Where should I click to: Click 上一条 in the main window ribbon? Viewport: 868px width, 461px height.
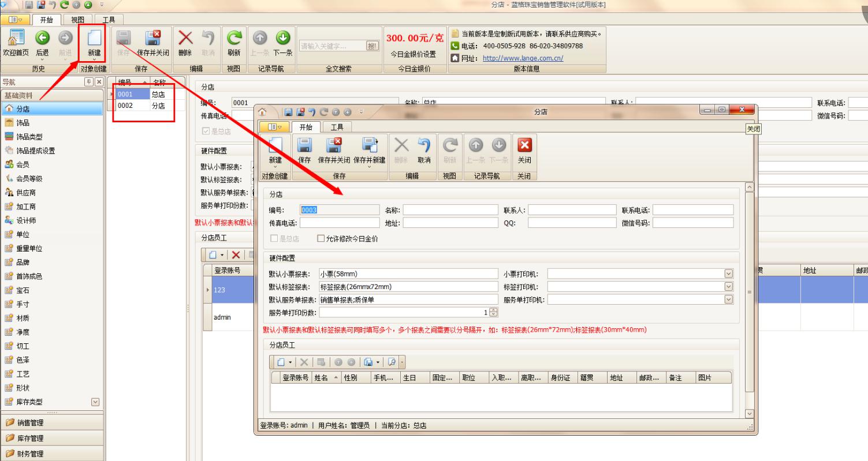point(260,43)
